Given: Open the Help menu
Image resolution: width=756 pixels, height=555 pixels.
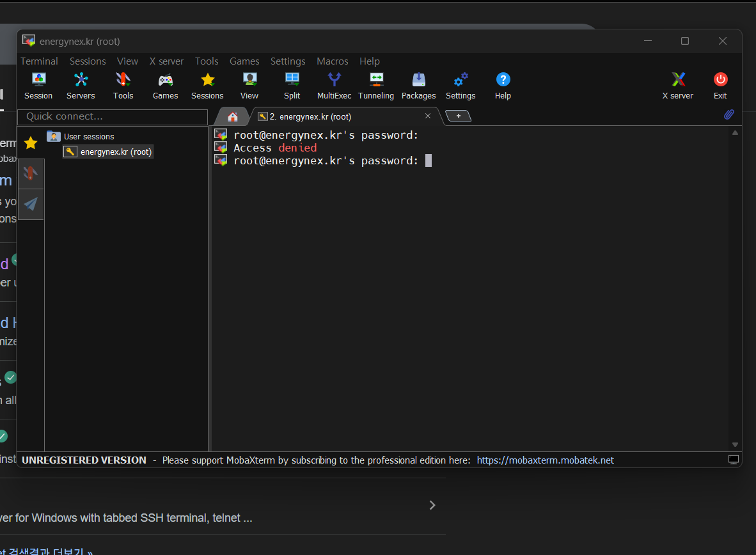Looking at the screenshot, I should [x=369, y=61].
